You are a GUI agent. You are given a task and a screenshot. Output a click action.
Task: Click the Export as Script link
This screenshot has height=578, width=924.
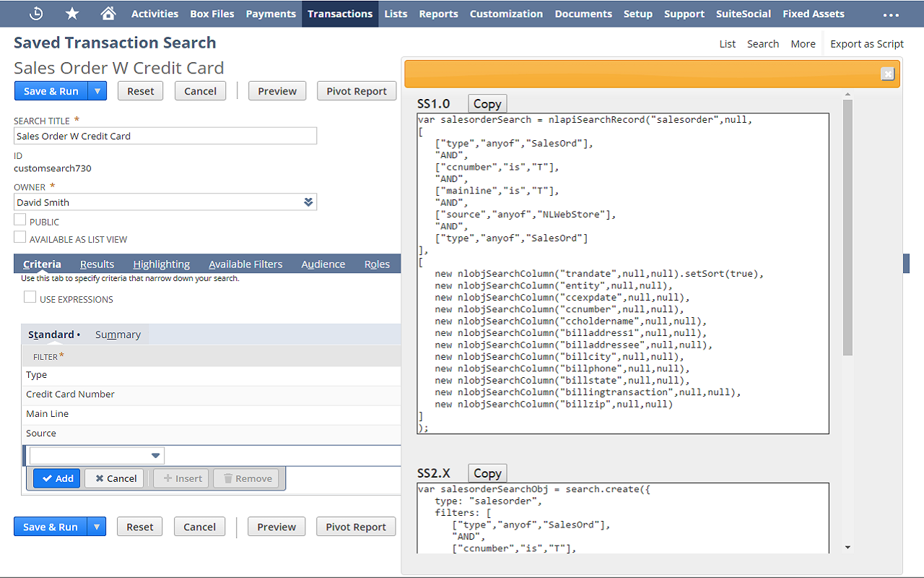pos(866,43)
